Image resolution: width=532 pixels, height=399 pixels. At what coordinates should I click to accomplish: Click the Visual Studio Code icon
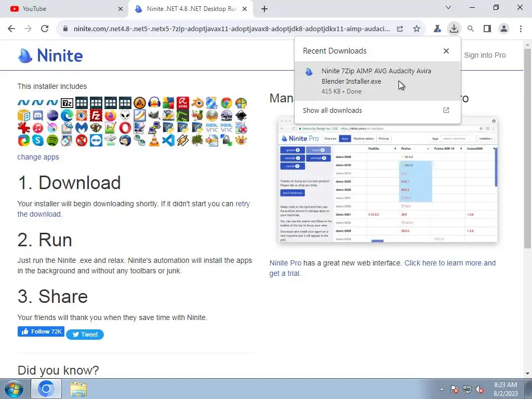pyautogui.click(x=169, y=140)
